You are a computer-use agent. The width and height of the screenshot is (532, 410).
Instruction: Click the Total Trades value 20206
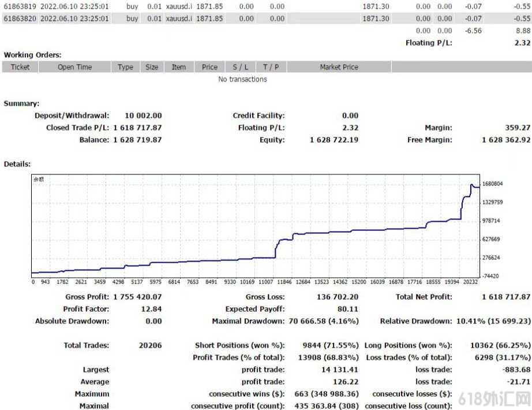[x=150, y=345]
